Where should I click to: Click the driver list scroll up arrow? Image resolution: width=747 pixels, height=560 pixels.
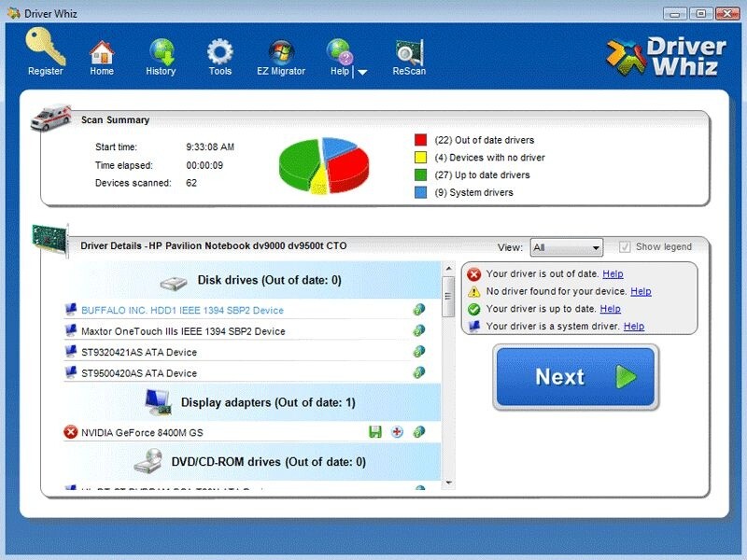[448, 269]
